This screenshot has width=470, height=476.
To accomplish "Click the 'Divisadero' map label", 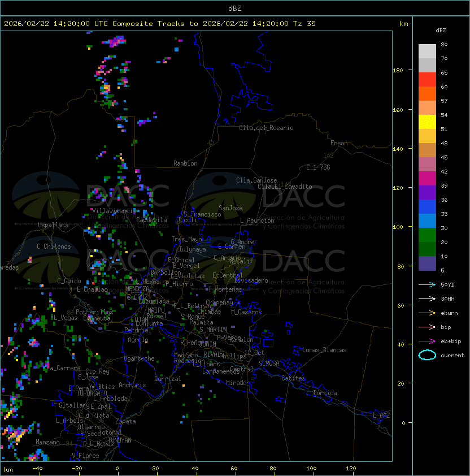I will 251,280.
